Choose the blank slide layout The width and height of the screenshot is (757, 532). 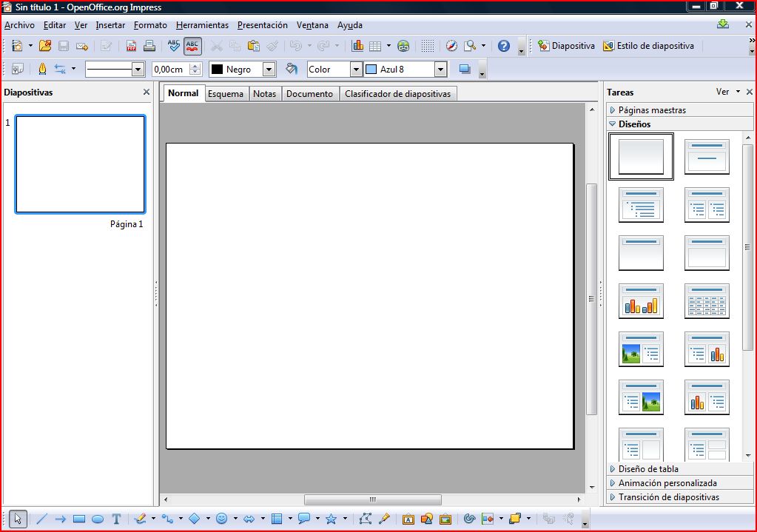(641, 156)
